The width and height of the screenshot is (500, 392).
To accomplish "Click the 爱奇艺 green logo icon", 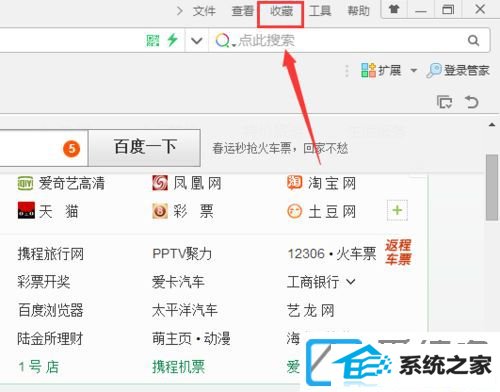I will click(x=25, y=183).
